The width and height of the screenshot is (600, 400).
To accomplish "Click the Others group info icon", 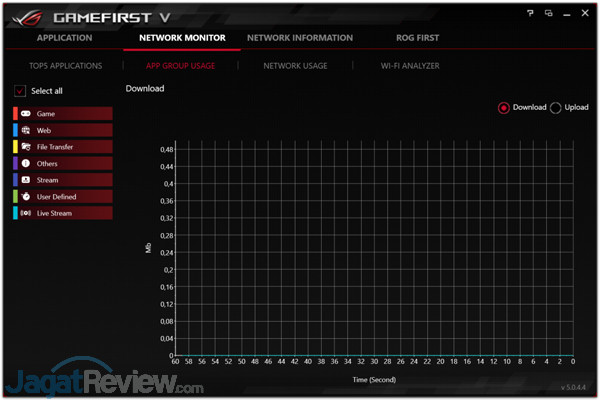I will coord(26,163).
